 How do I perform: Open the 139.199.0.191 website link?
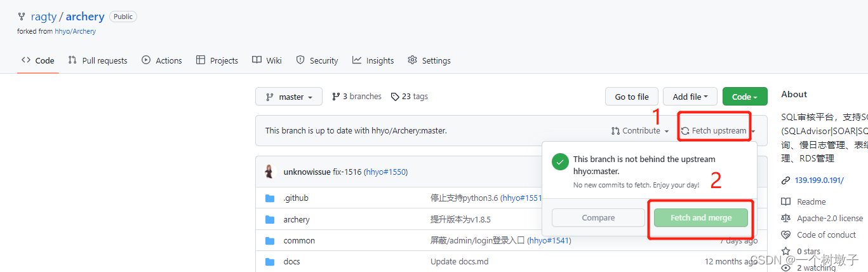coord(819,180)
